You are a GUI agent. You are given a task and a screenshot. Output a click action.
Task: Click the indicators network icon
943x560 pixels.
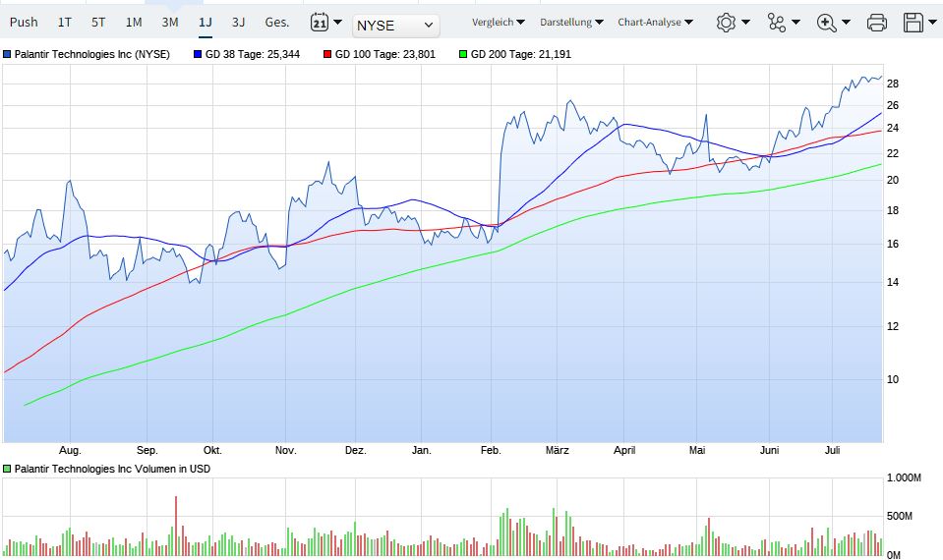777,23
